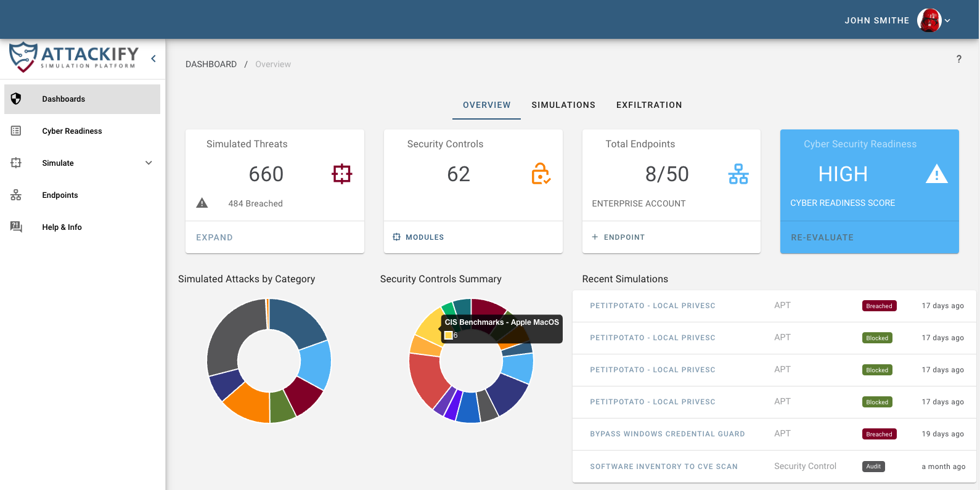Click the plus icon next to ENDPOINT
The image size is (980, 490).
pos(595,237)
